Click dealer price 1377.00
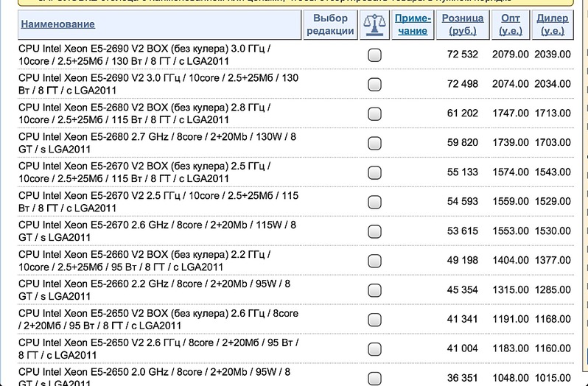This screenshot has width=588, height=386. [553, 260]
